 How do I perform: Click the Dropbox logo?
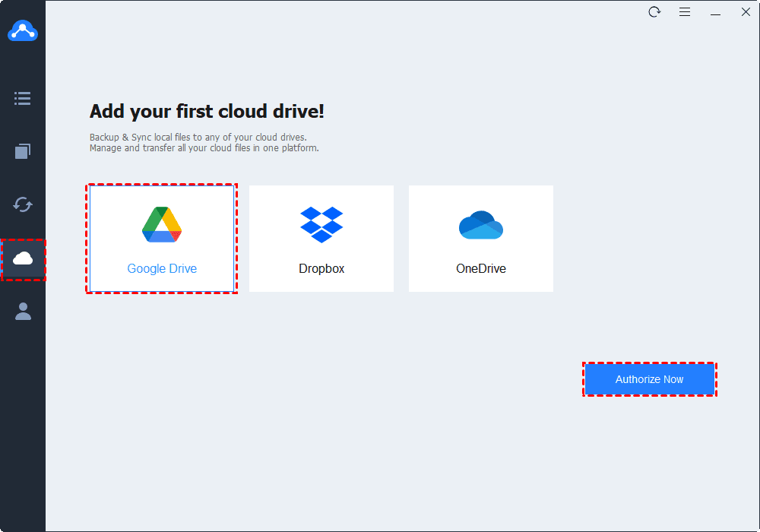[x=321, y=224]
